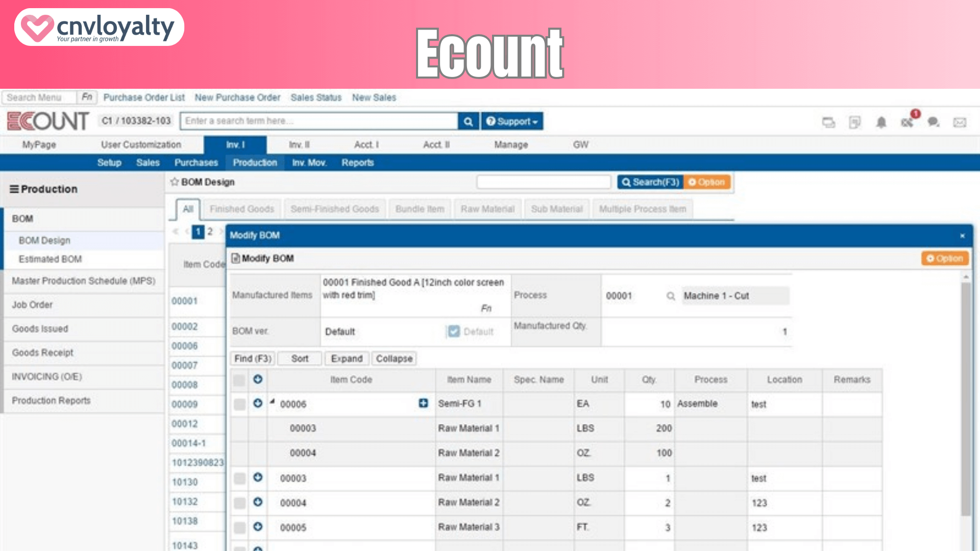
Task: Click the plus icon on Semi-FG 1 row
Action: (x=258, y=403)
